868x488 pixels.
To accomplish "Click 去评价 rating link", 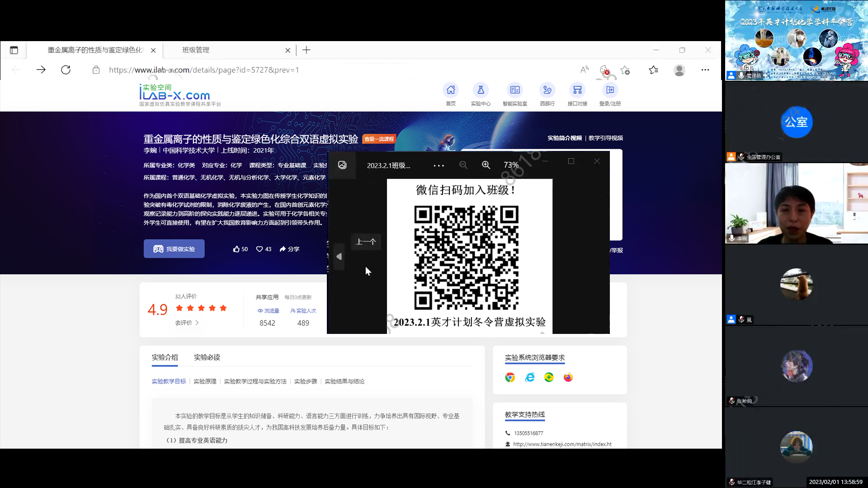I will (x=187, y=323).
